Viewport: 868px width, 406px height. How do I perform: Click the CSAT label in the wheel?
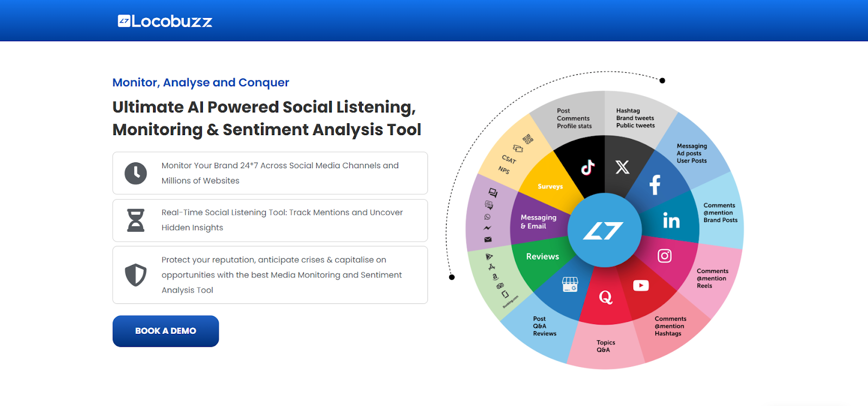509,159
